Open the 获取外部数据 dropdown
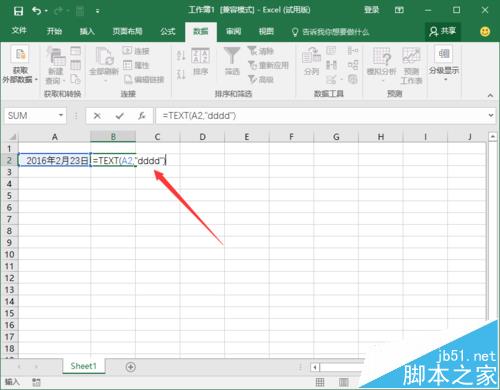Viewport: 500px width, 390px height. 20,65
